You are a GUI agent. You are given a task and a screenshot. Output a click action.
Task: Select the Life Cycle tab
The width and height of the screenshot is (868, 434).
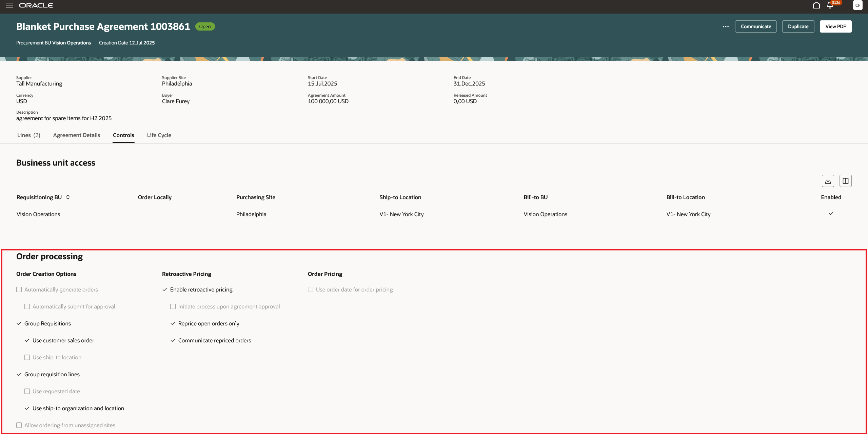159,135
